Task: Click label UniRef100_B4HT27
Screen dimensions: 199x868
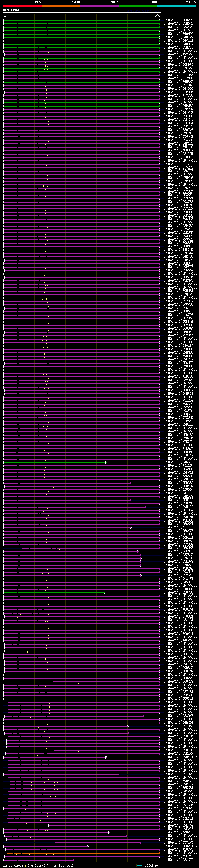Action: 178,37
